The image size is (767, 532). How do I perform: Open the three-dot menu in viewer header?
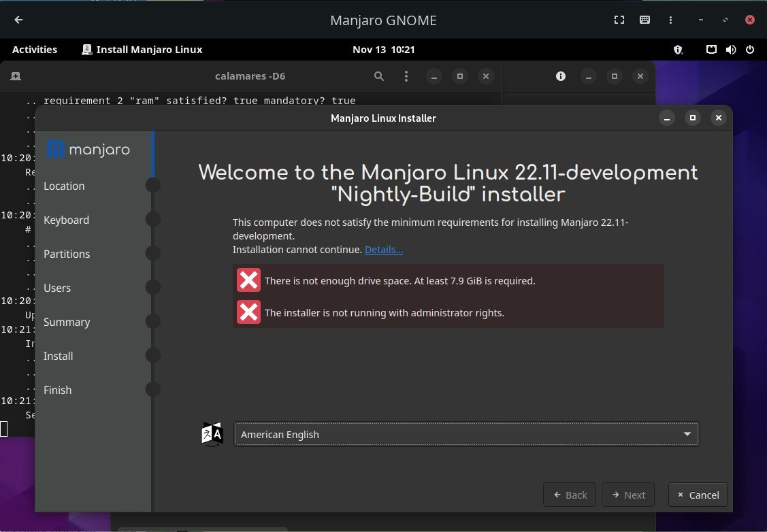click(x=670, y=20)
